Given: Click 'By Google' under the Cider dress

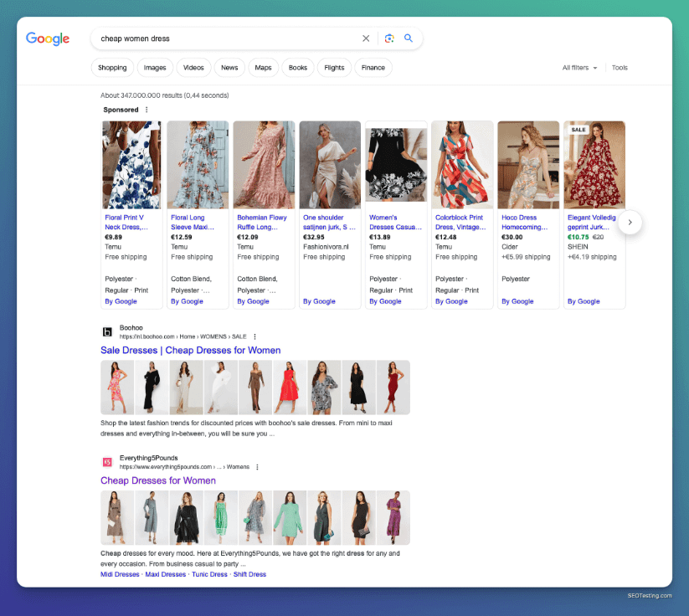Looking at the screenshot, I should tap(517, 301).
